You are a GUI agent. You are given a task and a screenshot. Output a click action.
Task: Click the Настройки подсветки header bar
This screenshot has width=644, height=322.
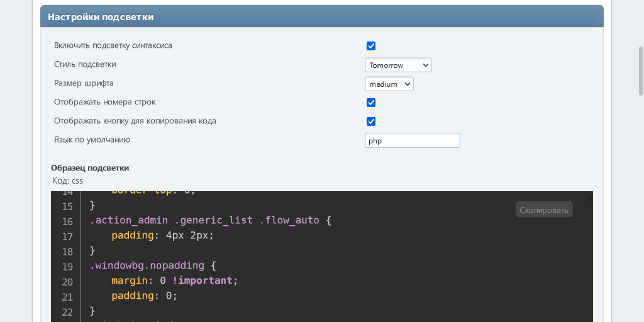(321, 17)
